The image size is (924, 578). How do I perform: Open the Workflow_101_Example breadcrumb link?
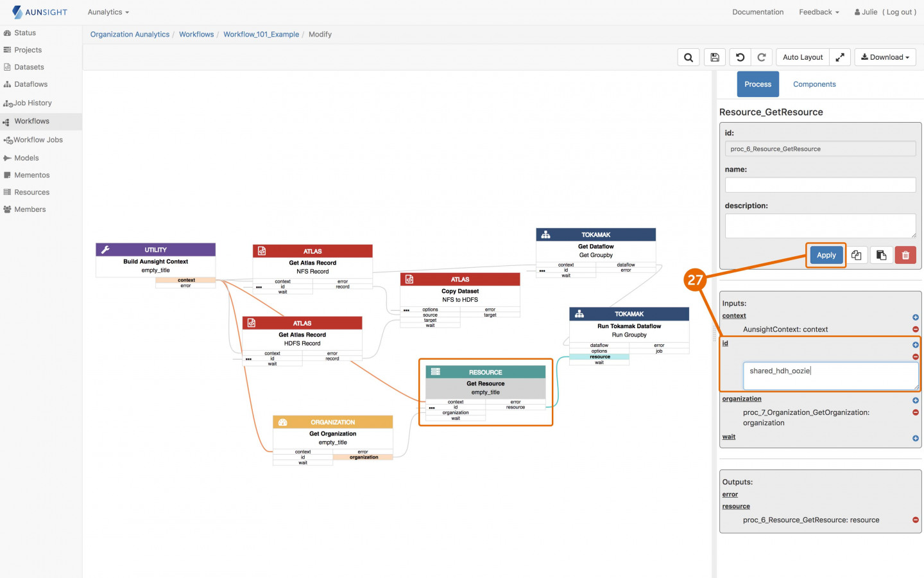tap(261, 35)
